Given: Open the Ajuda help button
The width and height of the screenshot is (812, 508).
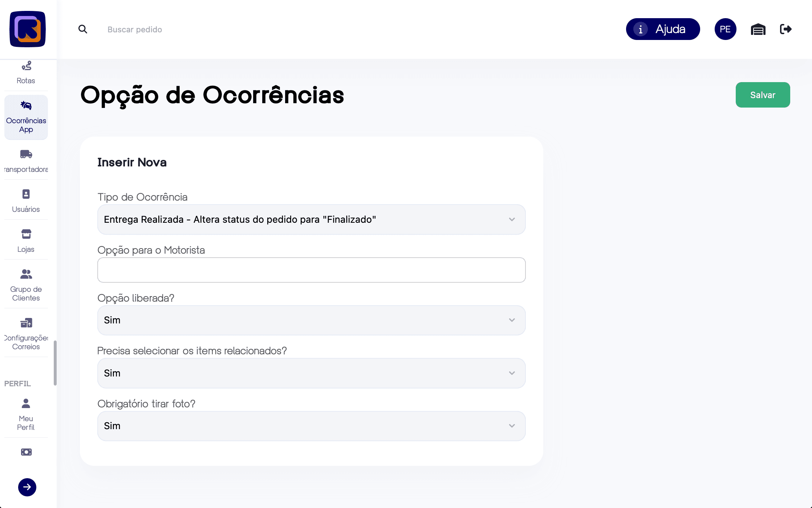Looking at the screenshot, I should [663, 29].
